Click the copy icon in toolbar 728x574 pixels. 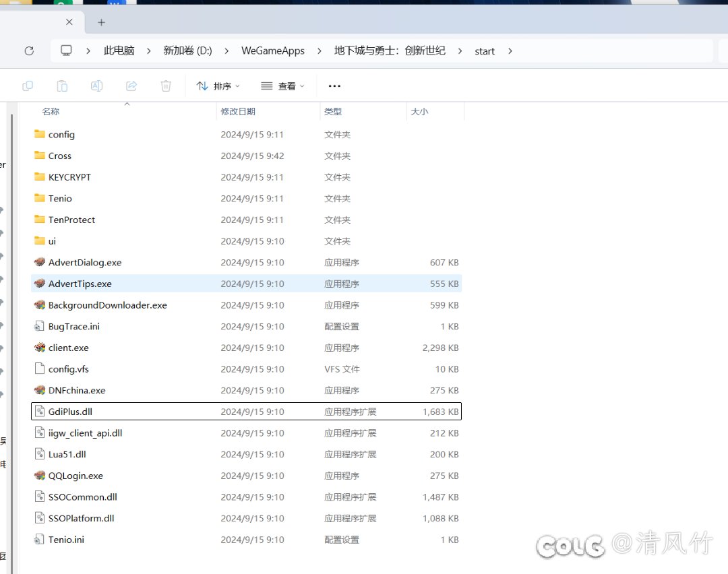point(28,86)
